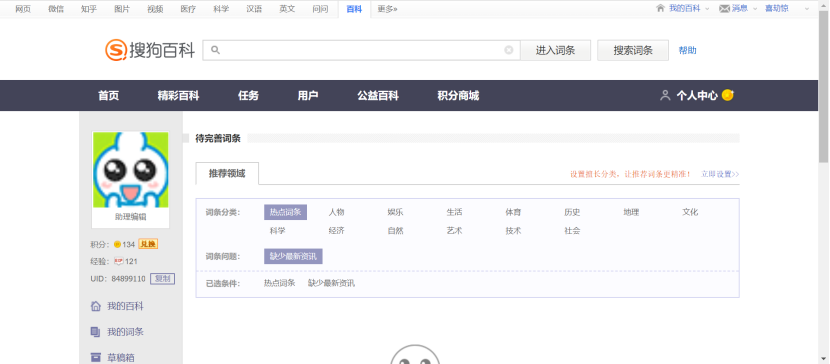Open the 更多» menu in top bar
This screenshot has height=364, width=830.
[387, 8]
